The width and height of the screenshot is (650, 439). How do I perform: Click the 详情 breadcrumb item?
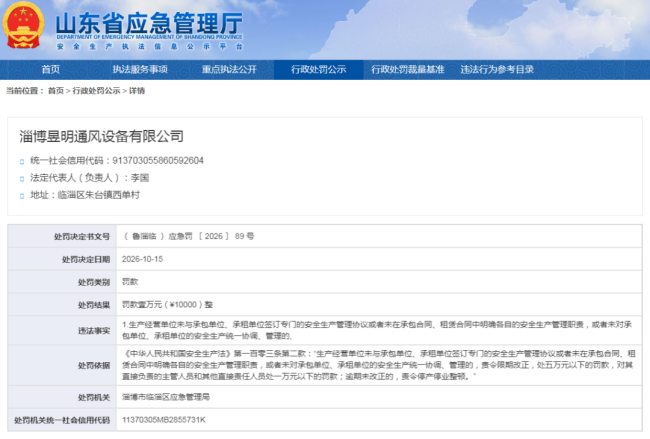137,91
